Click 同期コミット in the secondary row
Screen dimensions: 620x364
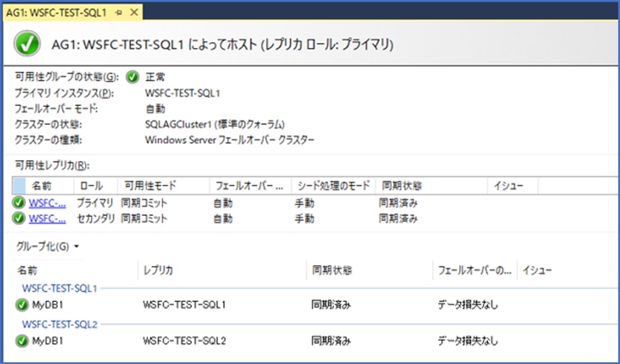[x=144, y=219]
